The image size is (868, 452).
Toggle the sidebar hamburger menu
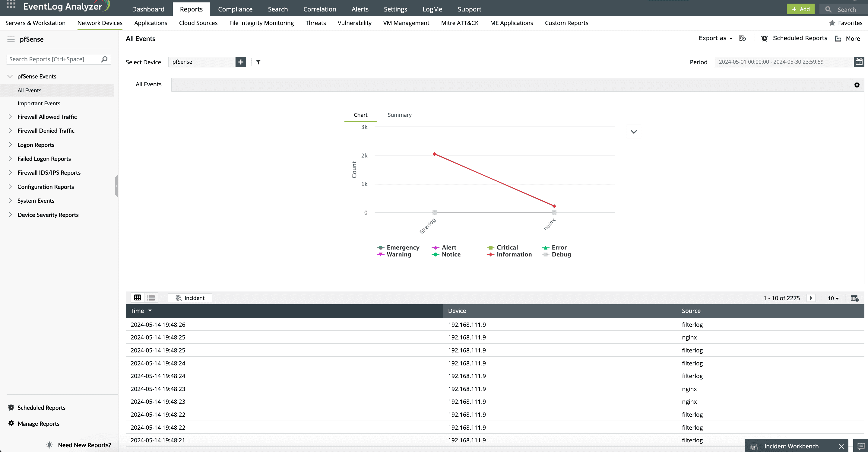[x=11, y=39]
